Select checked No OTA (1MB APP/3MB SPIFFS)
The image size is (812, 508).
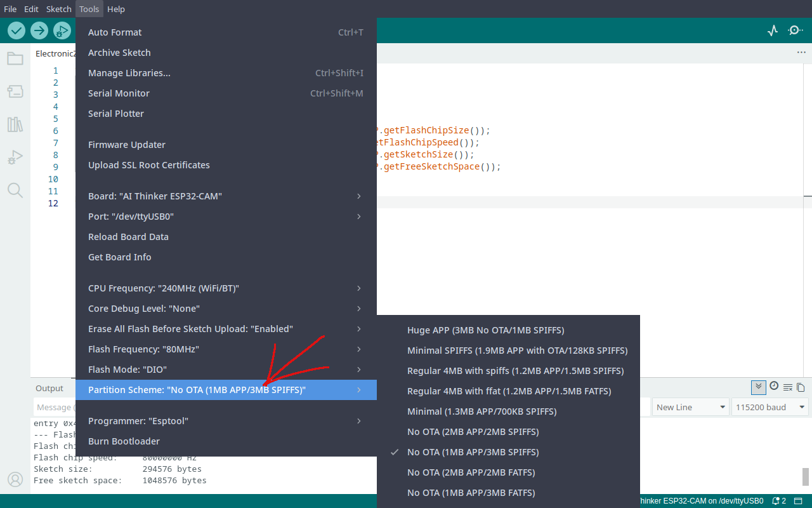click(508, 452)
